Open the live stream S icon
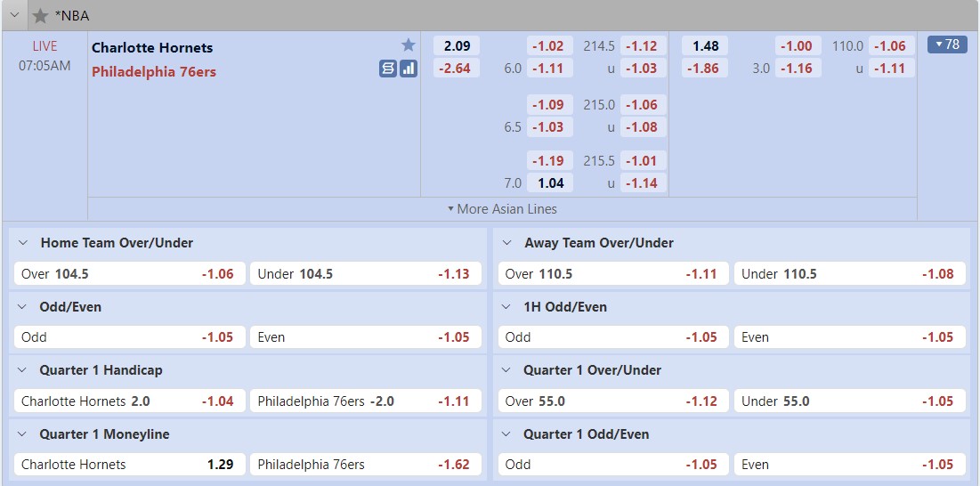The image size is (980, 486). click(387, 69)
